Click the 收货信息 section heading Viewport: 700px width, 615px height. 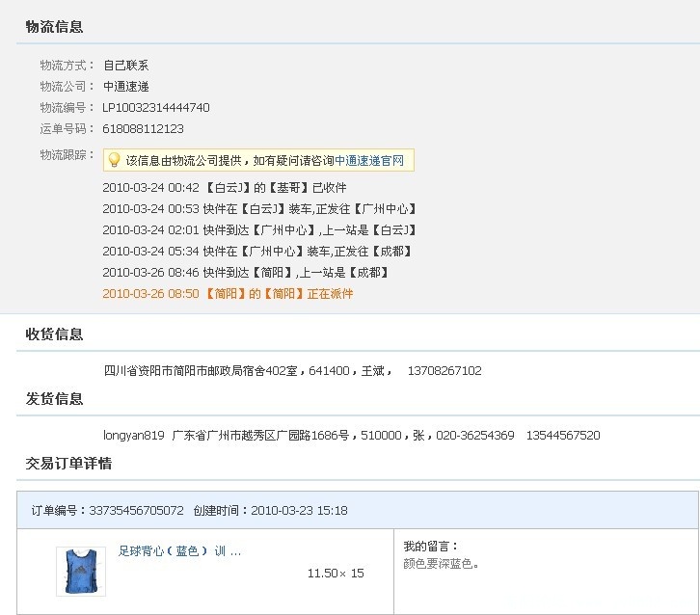(x=54, y=334)
